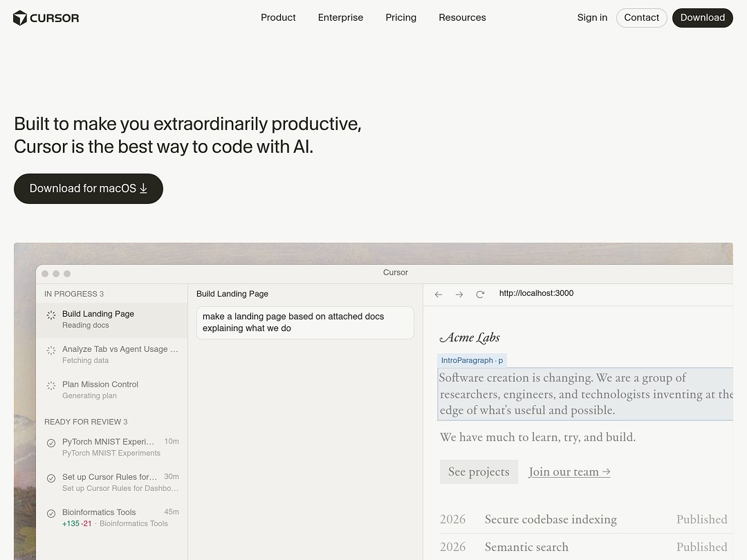
Task: Click the CURSOR wordmark in header
Action: [55, 18]
